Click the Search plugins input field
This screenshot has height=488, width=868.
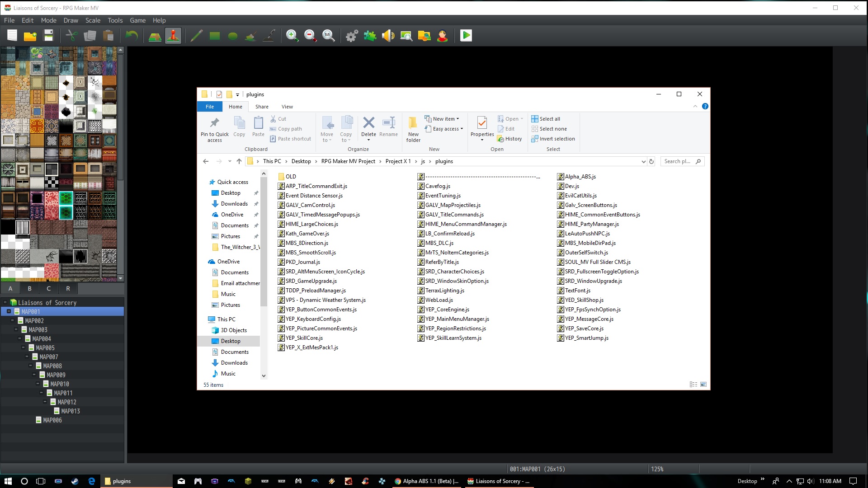[682, 161]
